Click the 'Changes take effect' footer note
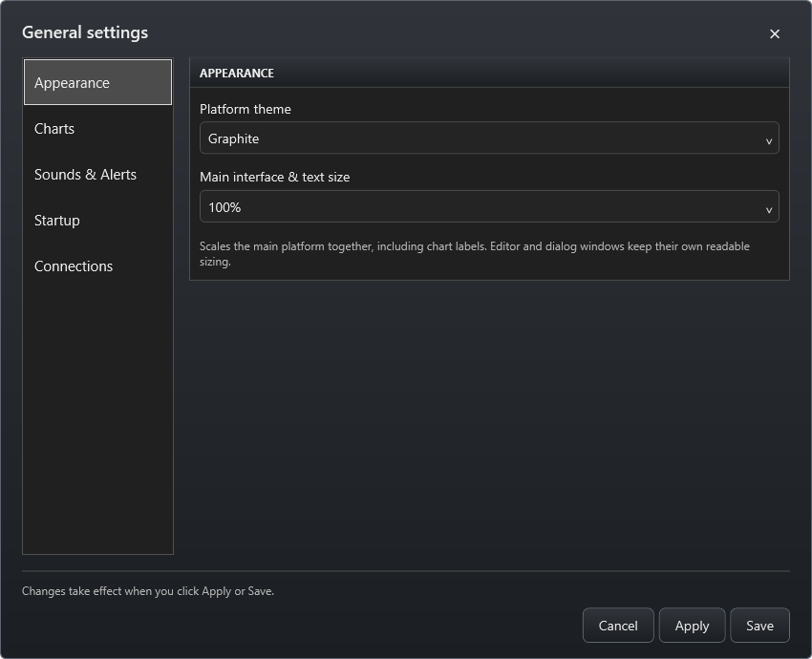 (x=148, y=591)
